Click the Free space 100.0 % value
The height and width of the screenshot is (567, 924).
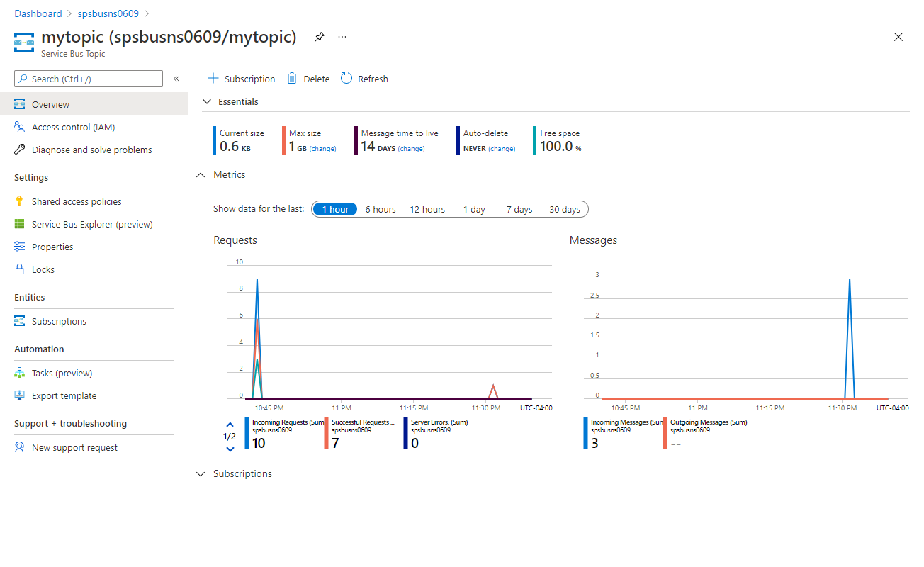560,147
